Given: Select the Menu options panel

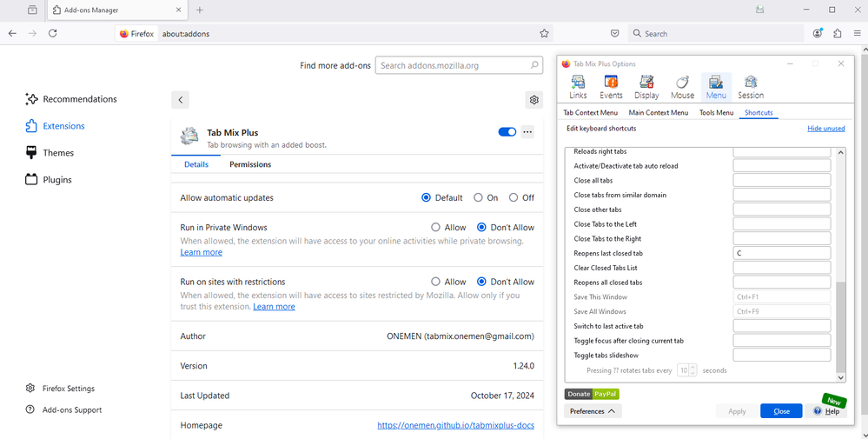Looking at the screenshot, I should pos(716,88).
